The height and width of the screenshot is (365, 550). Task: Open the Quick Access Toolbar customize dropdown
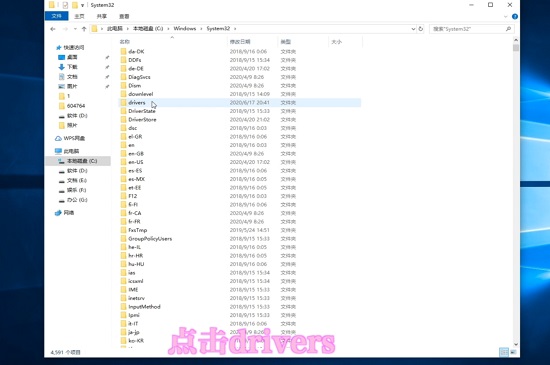tap(82, 5)
